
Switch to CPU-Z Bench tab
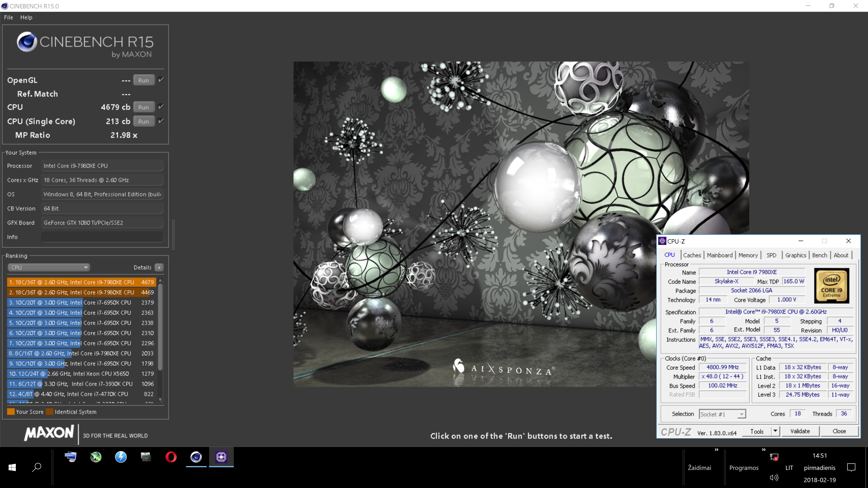coord(819,255)
